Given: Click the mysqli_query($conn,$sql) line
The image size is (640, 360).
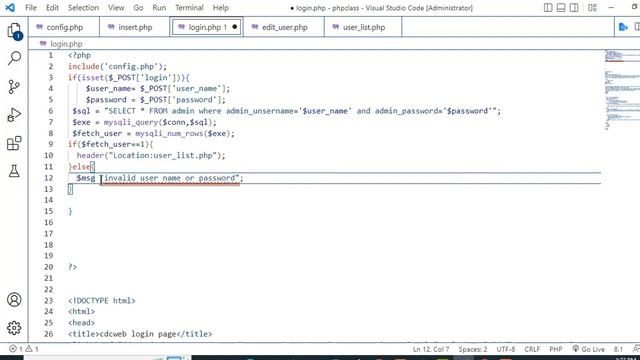Looking at the screenshot, I should (144, 122).
